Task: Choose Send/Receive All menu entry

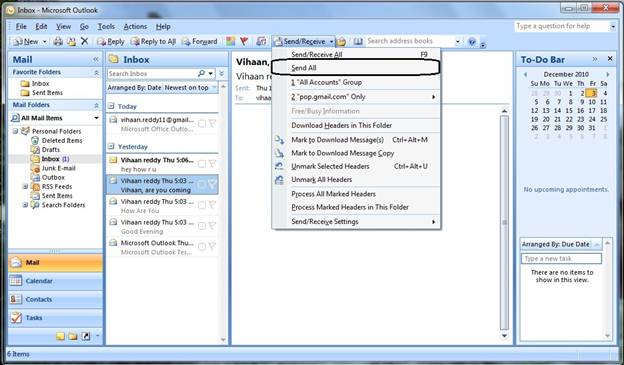Action: (x=356, y=55)
